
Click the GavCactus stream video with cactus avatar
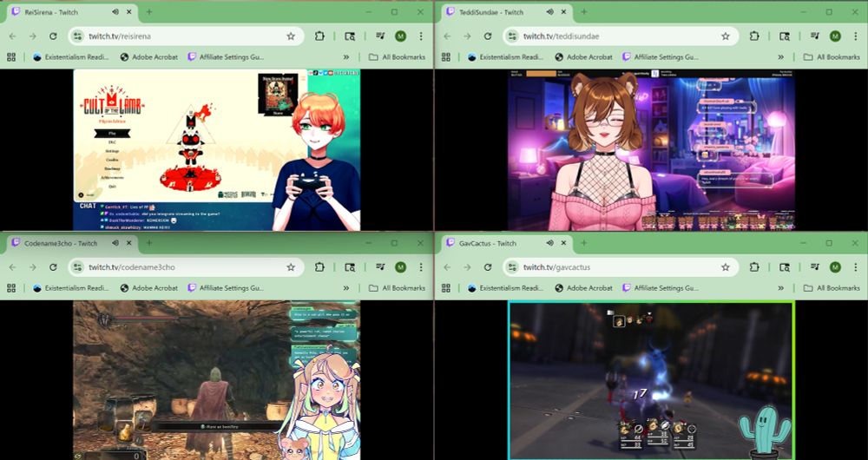click(652, 380)
